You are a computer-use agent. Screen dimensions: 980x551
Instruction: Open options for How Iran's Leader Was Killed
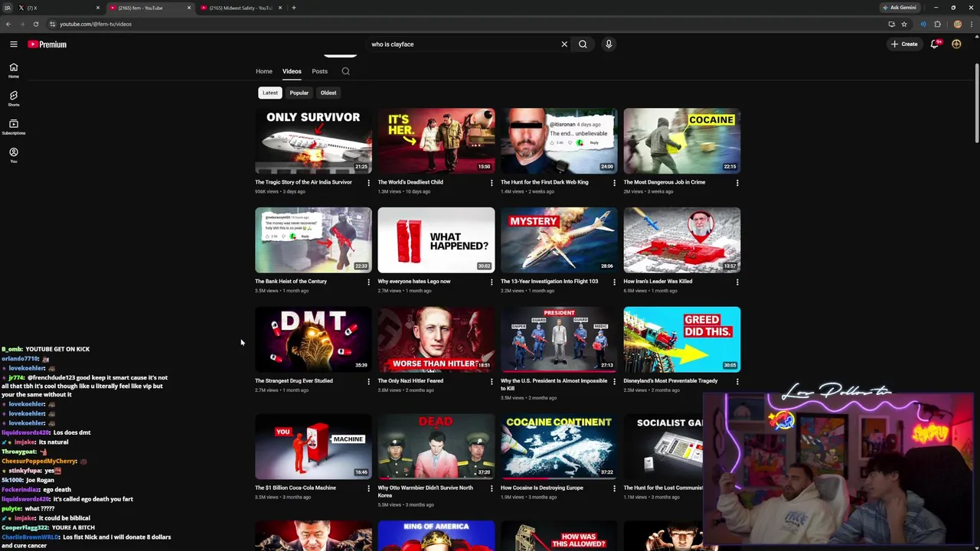click(x=737, y=282)
